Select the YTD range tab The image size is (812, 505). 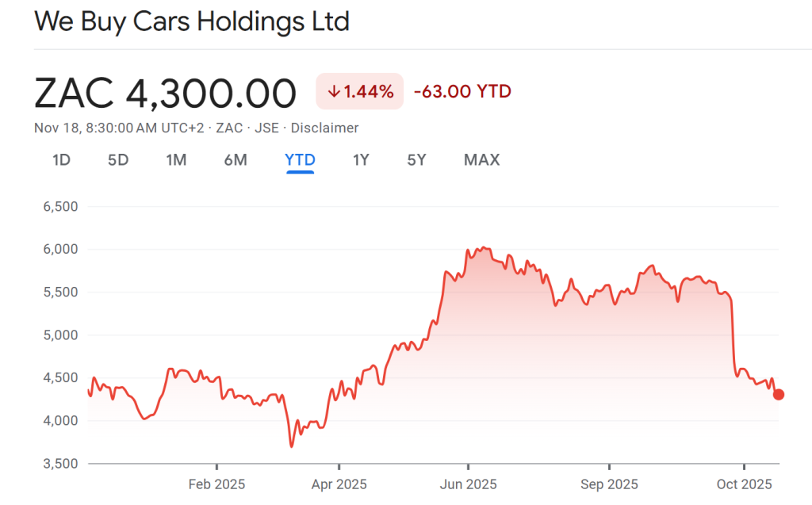click(300, 160)
